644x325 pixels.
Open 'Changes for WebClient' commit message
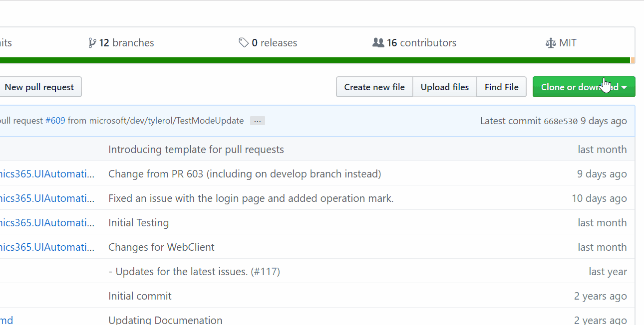click(161, 247)
